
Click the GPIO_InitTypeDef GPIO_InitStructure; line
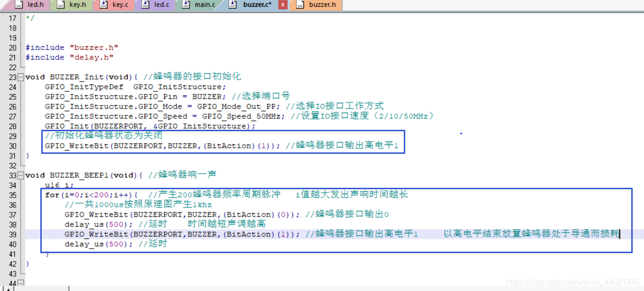136,87
